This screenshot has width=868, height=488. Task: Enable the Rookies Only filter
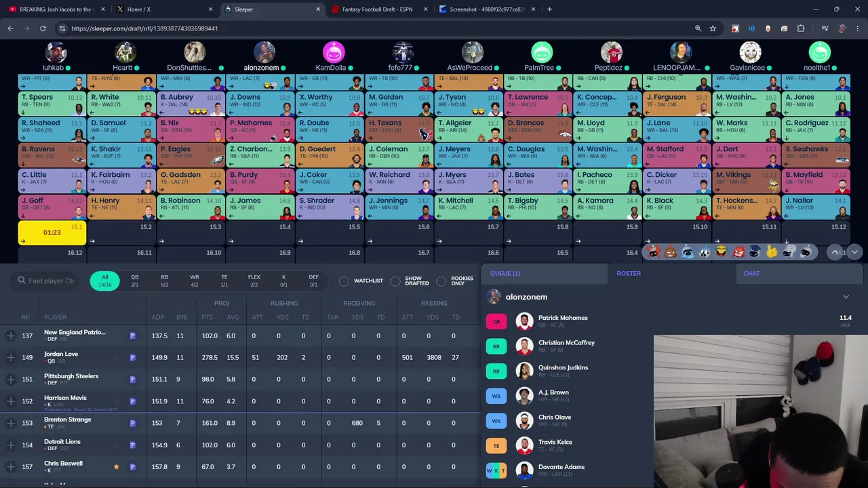tap(441, 281)
